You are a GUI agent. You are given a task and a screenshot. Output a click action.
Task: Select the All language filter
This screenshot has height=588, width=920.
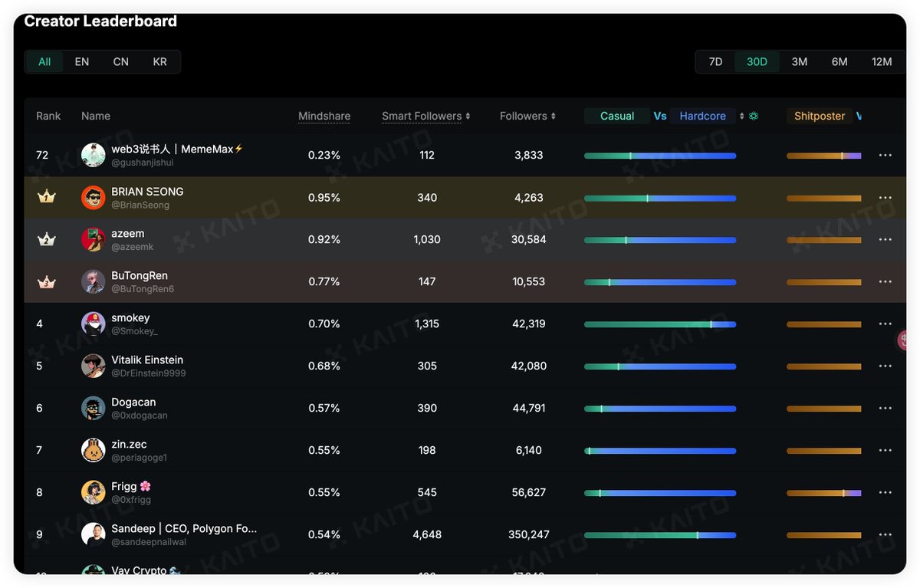click(x=44, y=61)
